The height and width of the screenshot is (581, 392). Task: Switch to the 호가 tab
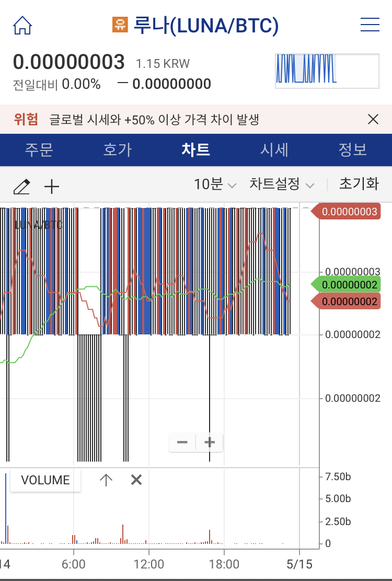118,150
